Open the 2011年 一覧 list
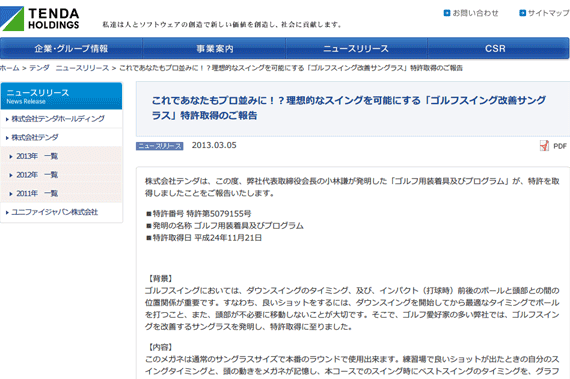This screenshot has width=570, height=379. [x=37, y=193]
